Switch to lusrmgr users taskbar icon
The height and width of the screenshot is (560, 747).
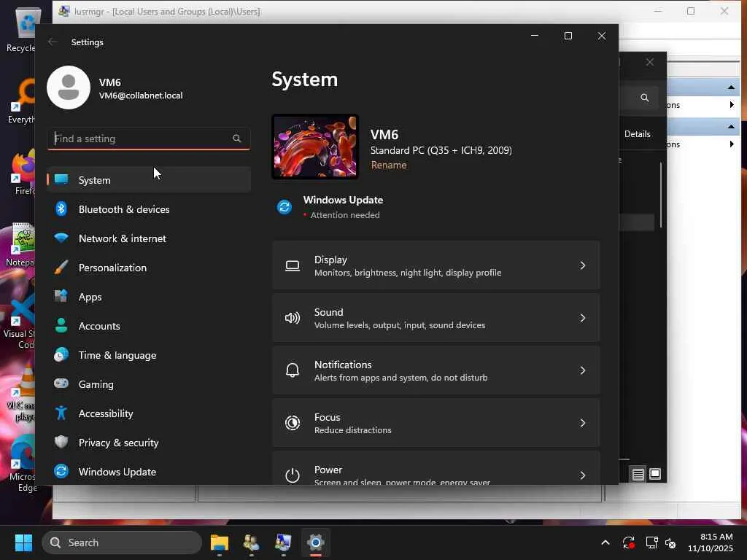click(x=251, y=542)
